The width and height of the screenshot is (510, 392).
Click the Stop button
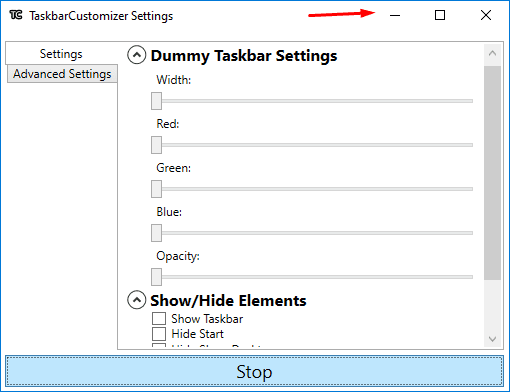tap(254, 372)
